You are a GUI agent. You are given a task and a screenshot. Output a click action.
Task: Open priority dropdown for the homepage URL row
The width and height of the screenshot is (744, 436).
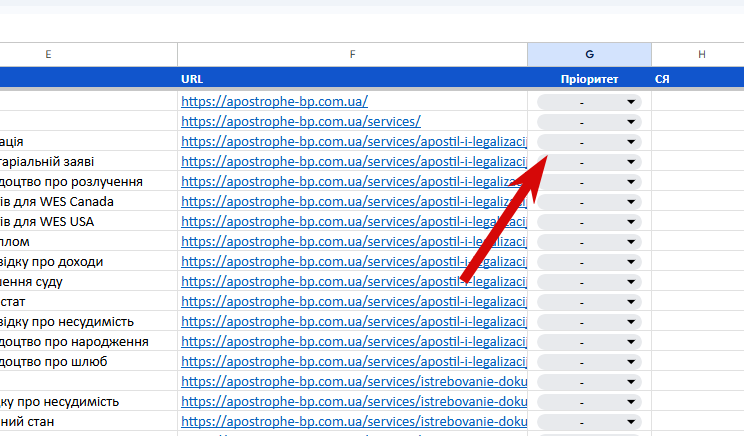[x=589, y=102]
